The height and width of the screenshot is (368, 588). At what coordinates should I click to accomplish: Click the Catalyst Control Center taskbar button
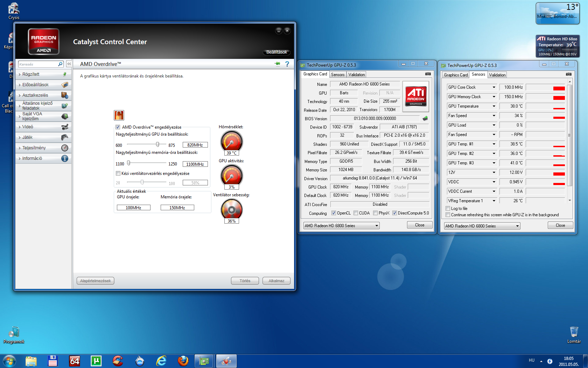[x=226, y=361]
